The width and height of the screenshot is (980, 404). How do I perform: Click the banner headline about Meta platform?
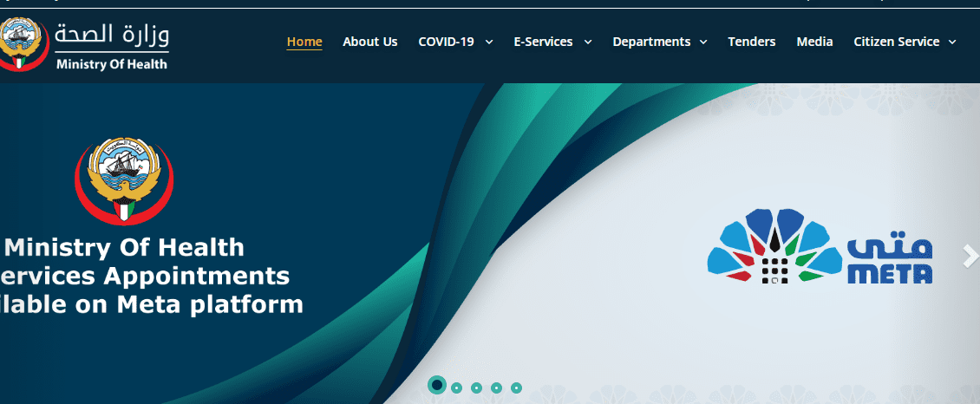click(x=152, y=276)
